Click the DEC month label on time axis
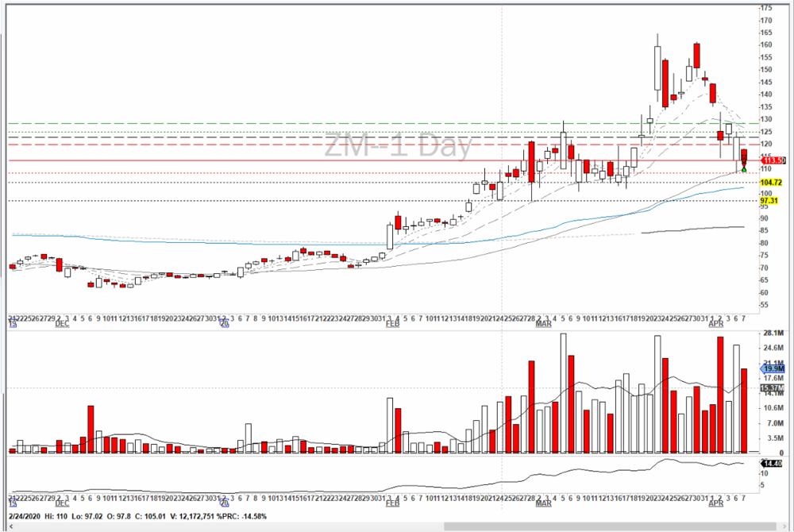The width and height of the screenshot is (794, 532). [61, 325]
